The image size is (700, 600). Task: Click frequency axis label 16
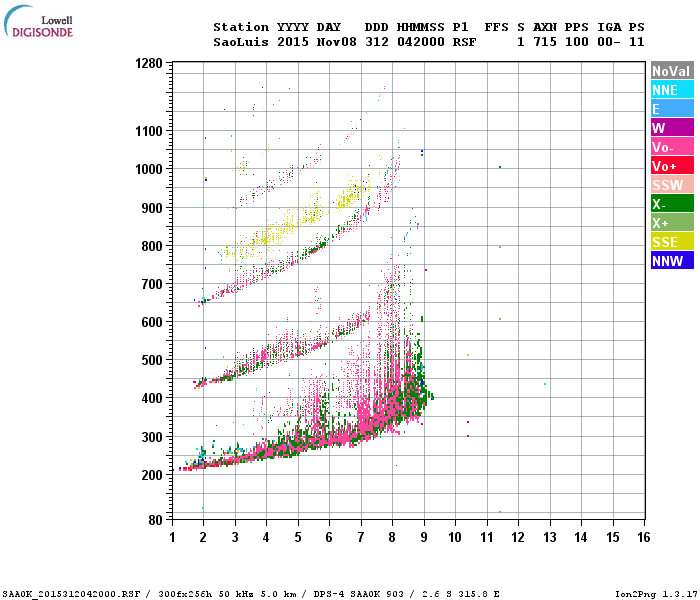pos(644,537)
